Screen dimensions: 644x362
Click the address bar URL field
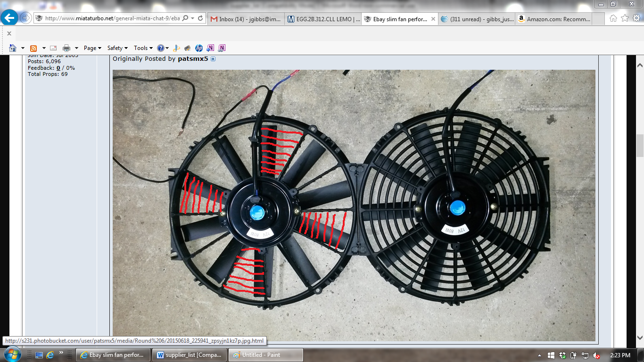(x=112, y=18)
